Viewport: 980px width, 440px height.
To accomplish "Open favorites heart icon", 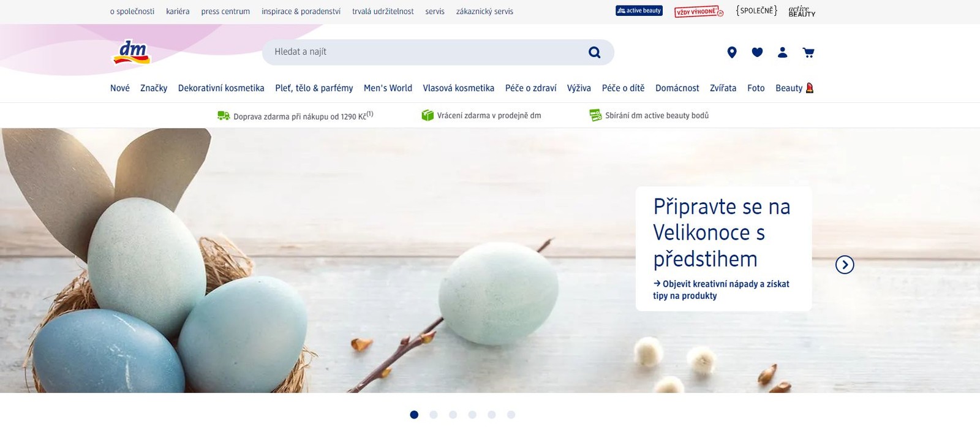I will pyautogui.click(x=757, y=53).
